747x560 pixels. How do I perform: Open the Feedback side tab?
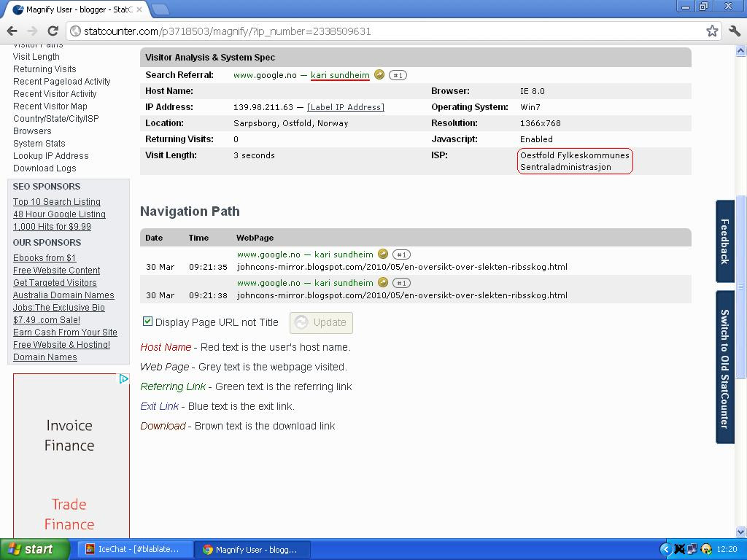pyautogui.click(x=724, y=241)
